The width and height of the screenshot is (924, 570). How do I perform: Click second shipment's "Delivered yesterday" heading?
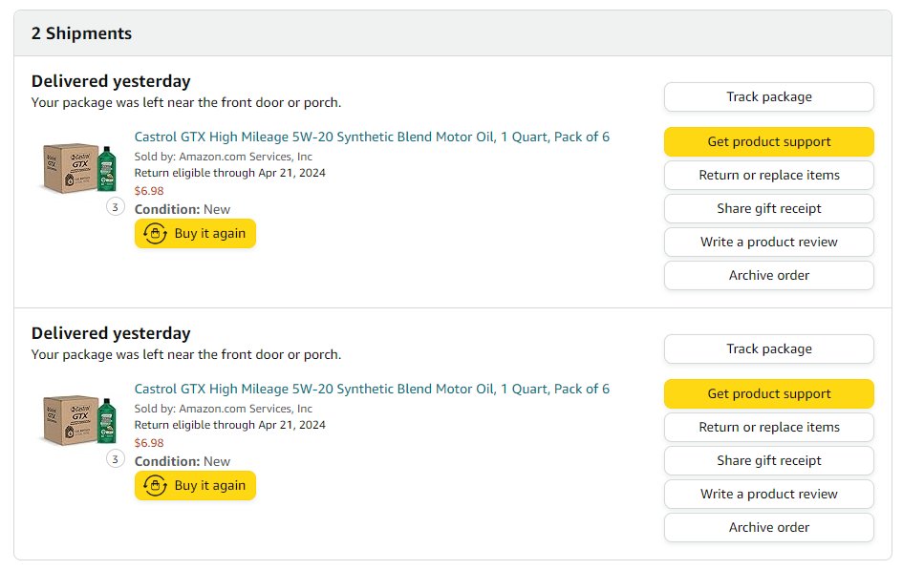click(x=111, y=333)
